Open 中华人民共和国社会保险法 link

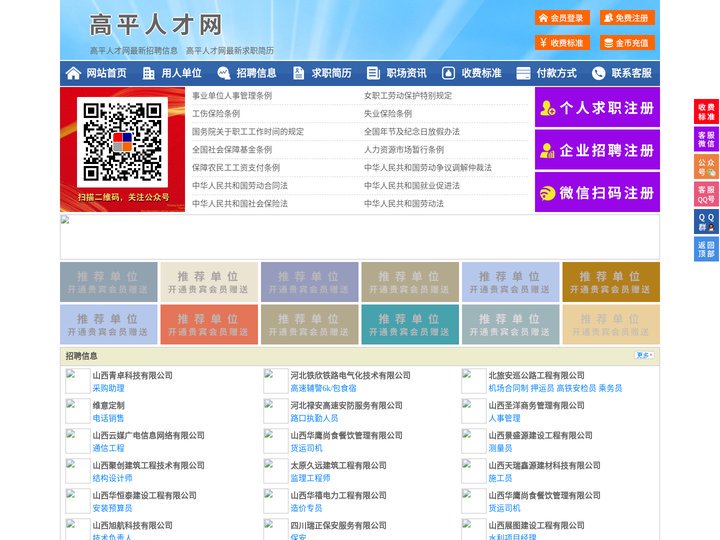(240, 203)
